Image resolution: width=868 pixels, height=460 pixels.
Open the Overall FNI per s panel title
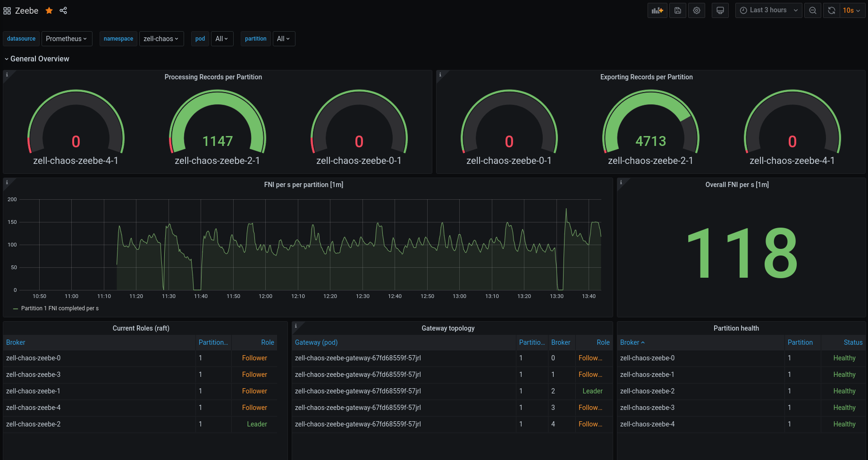coord(737,185)
